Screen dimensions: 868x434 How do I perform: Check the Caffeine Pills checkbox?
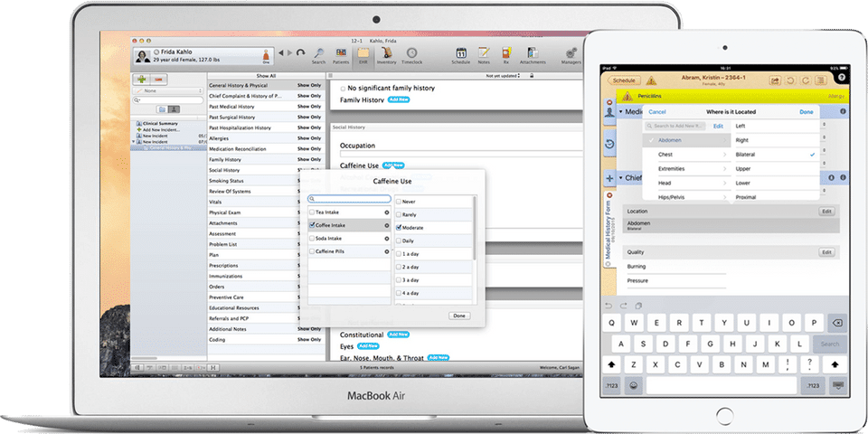point(312,251)
